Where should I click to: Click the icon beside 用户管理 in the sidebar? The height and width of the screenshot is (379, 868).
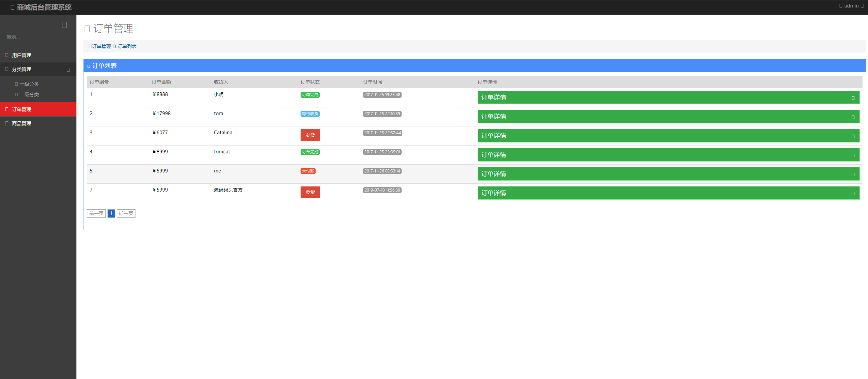(7, 55)
